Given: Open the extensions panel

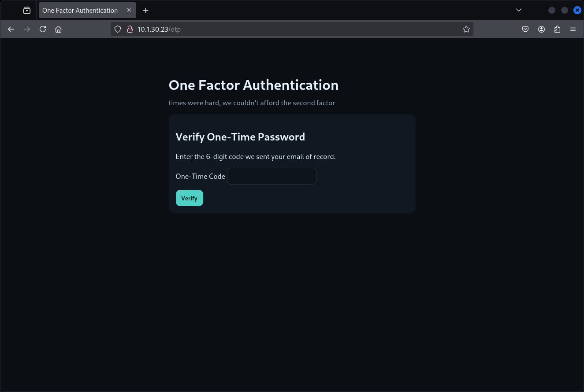Looking at the screenshot, I should click(557, 29).
